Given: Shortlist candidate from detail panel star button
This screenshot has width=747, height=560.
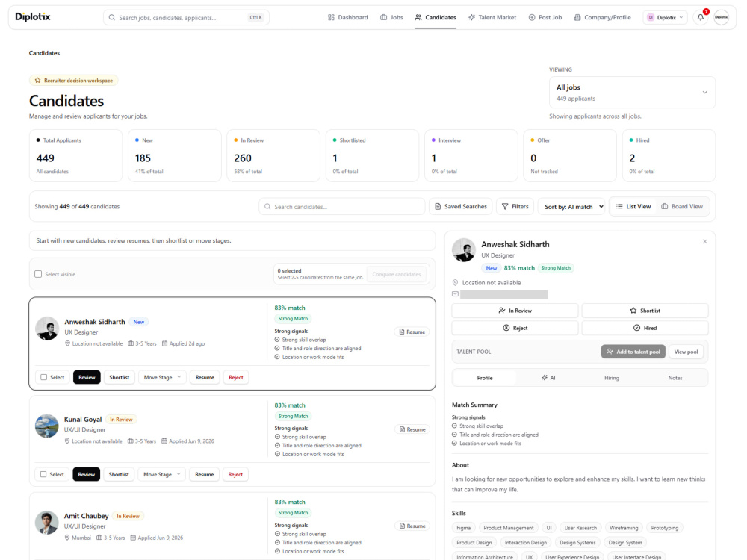Looking at the screenshot, I should [645, 311].
